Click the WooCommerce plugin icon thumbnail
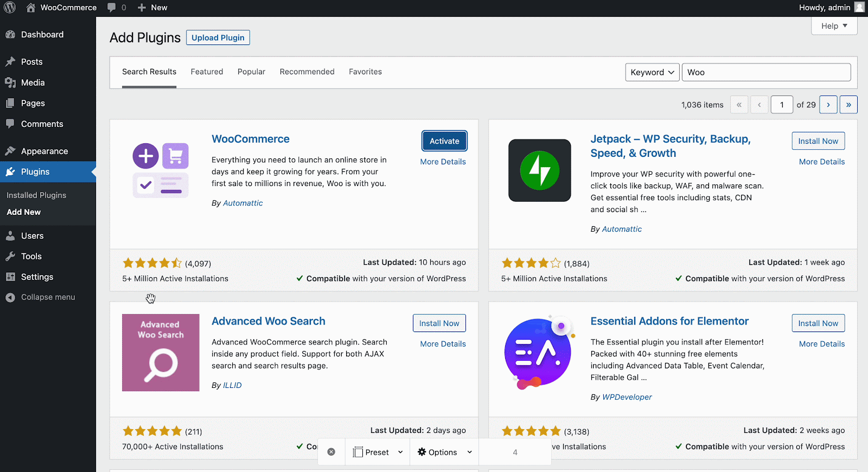868x472 pixels. [161, 170]
